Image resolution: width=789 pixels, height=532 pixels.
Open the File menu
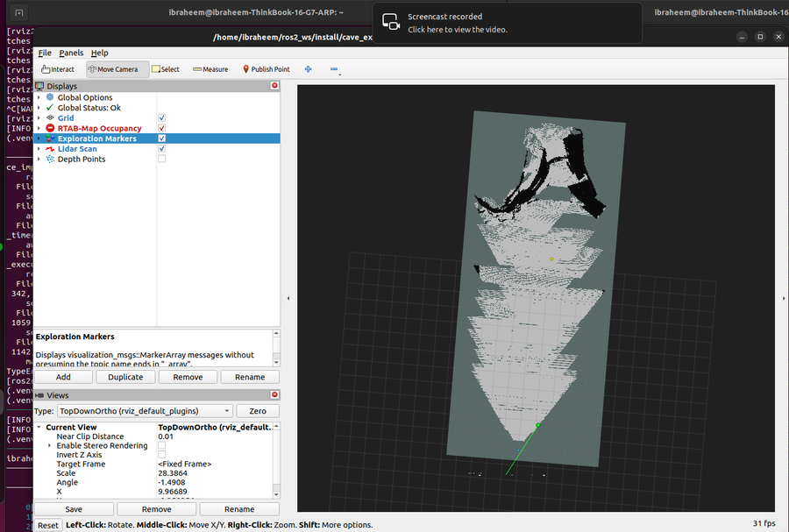coord(45,53)
